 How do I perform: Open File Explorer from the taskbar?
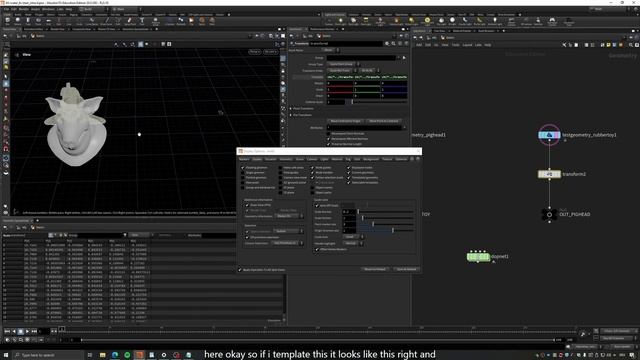[102, 355]
